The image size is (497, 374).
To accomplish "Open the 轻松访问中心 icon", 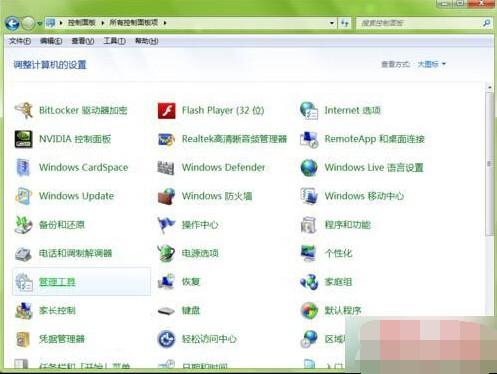I will point(166,339).
